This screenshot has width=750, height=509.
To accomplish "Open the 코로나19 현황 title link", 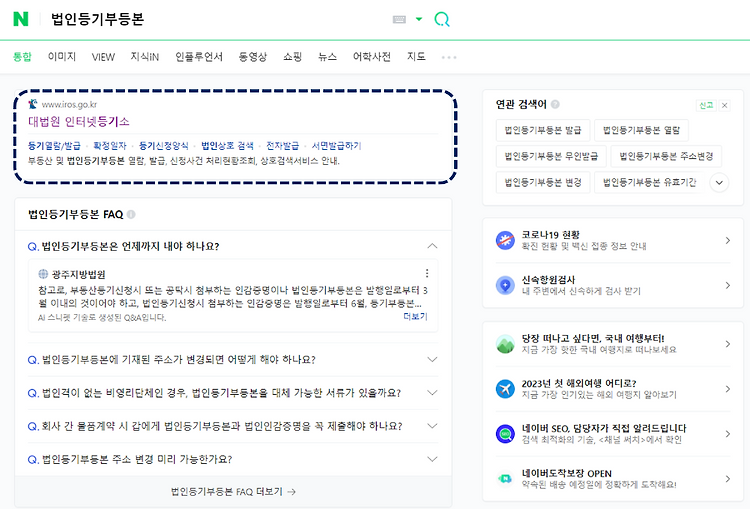I will pyautogui.click(x=551, y=235).
